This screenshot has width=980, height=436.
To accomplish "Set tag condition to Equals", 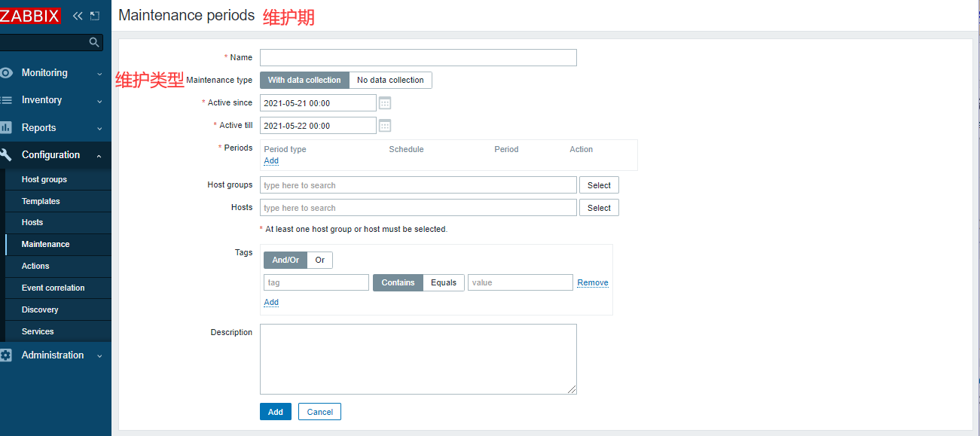I will point(444,282).
